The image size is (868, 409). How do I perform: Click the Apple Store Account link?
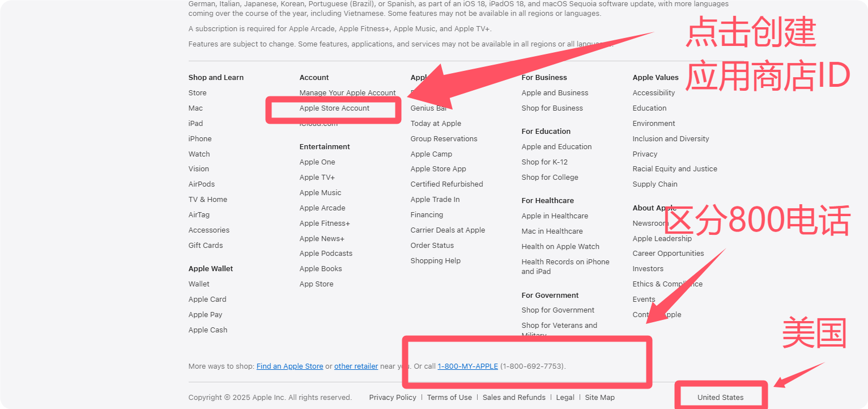click(x=334, y=108)
